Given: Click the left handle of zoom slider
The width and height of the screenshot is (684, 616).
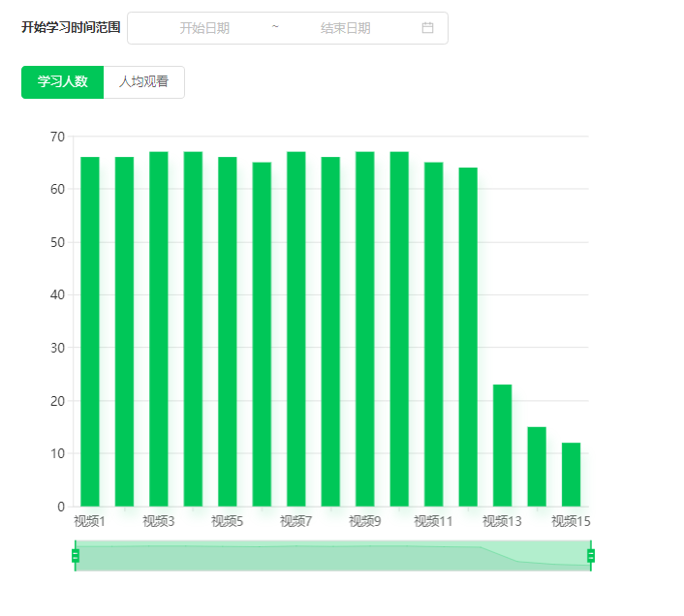Looking at the screenshot, I should [x=75, y=556].
